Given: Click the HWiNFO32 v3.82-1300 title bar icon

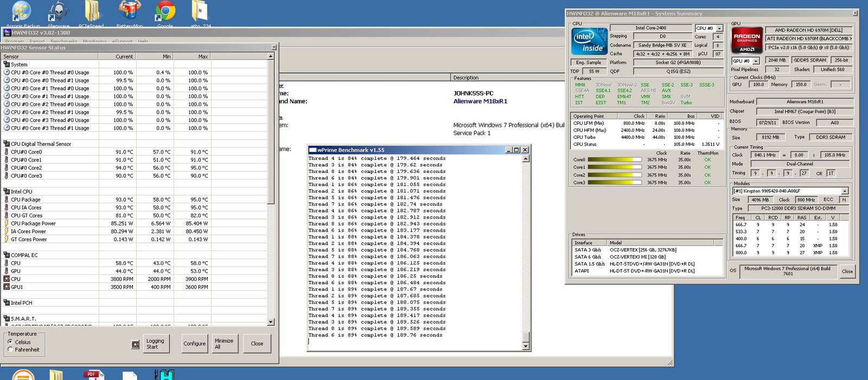Looking at the screenshot, I should tap(7, 33).
